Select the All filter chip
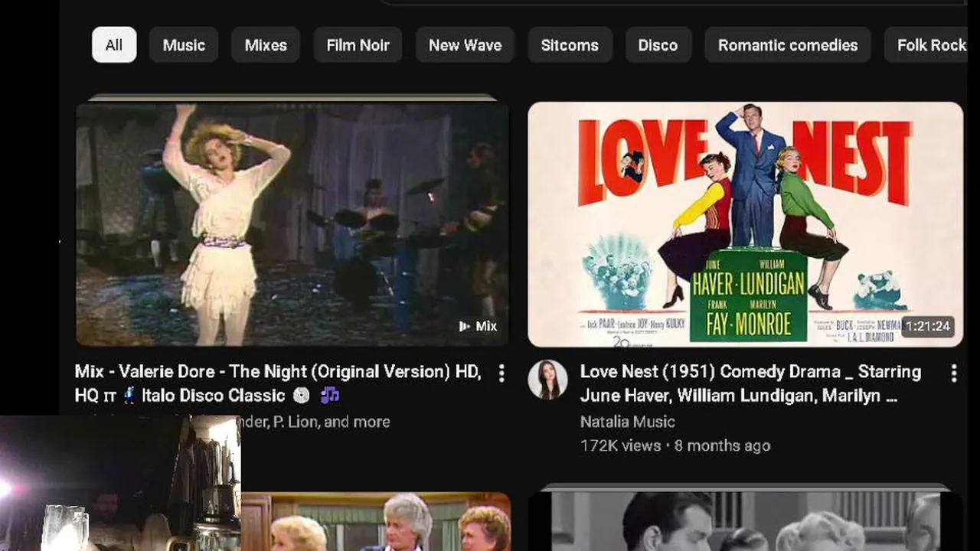Screen dimensions: 980x551 (x=114, y=45)
